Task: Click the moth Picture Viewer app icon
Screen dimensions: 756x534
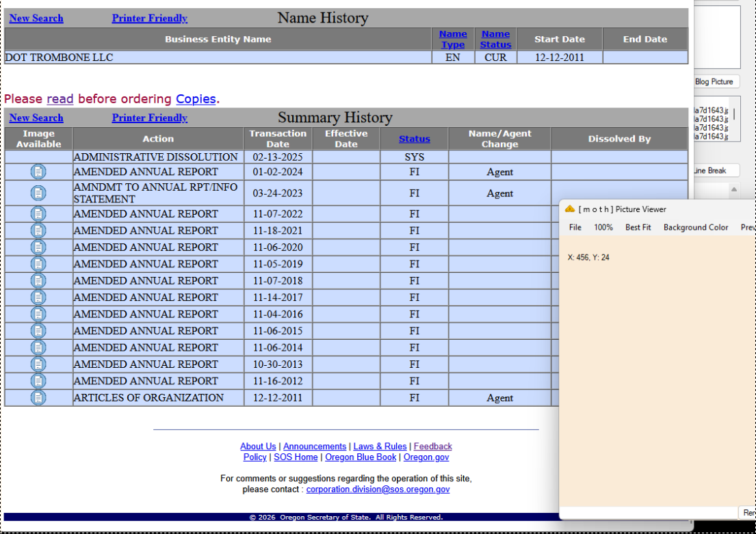Action: (569, 209)
